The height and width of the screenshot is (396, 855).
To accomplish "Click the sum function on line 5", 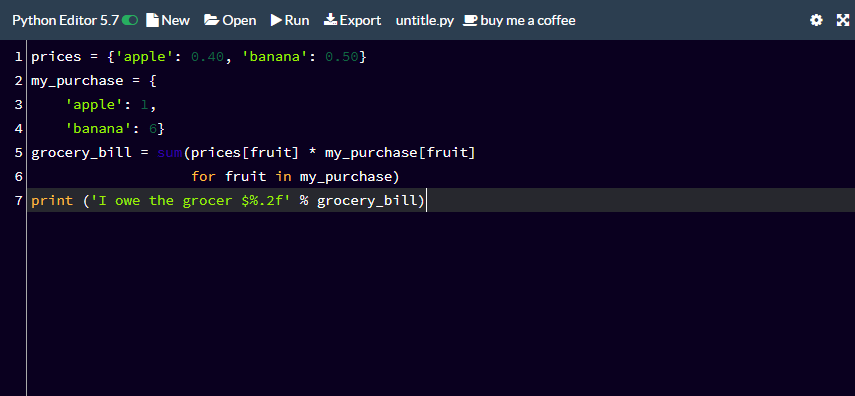I will (x=170, y=153).
